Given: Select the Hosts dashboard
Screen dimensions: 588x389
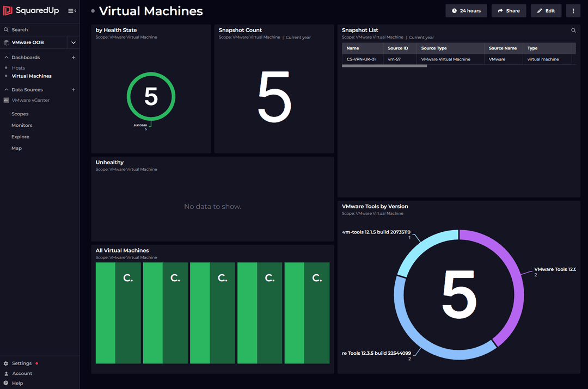Looking at the screenshot, I should [x=17, y=67].
